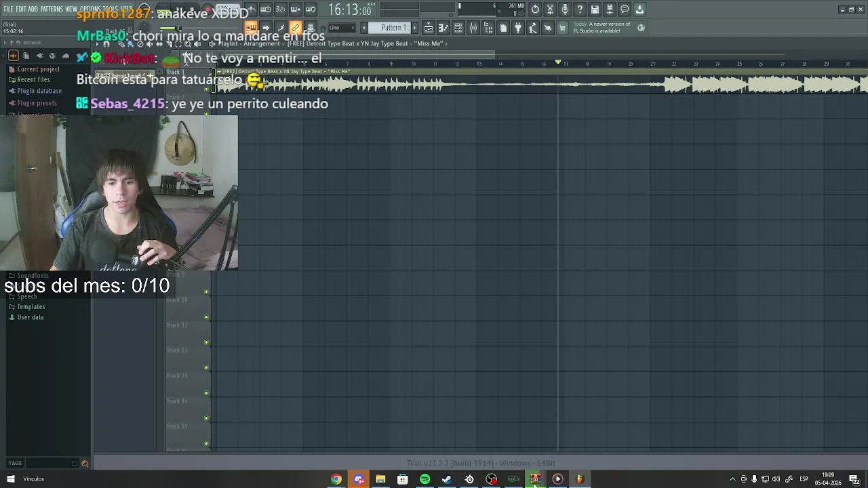Open Google Chrome from taskbar
Image resolution: width=868 pixels, height=488 pixels.
(336, 479)
